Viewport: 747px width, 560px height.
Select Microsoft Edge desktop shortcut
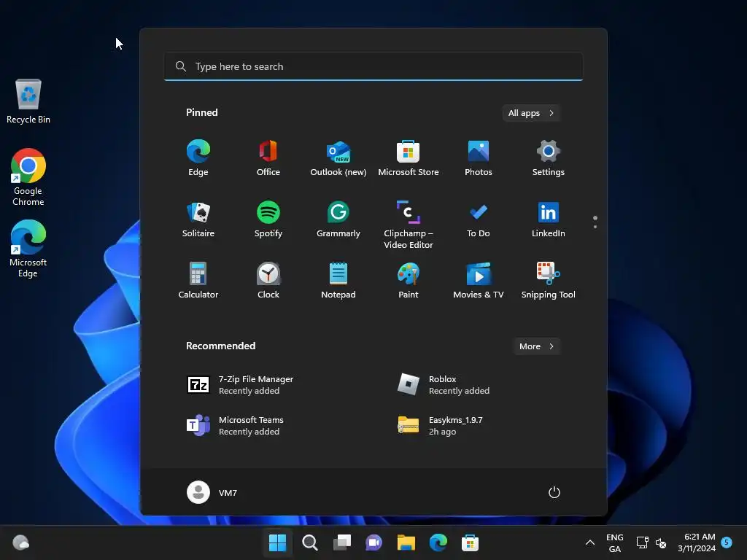click(28, 248)
